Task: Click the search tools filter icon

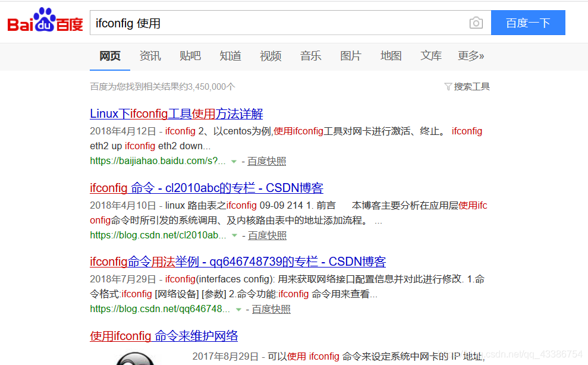Action: click(448, 87)
